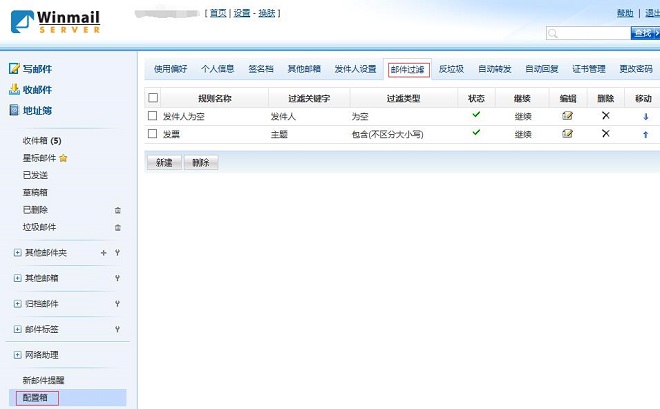Click the star icon next to 星标邮件
This screenshot has width=660, height=409.
[x=63, y=158]
